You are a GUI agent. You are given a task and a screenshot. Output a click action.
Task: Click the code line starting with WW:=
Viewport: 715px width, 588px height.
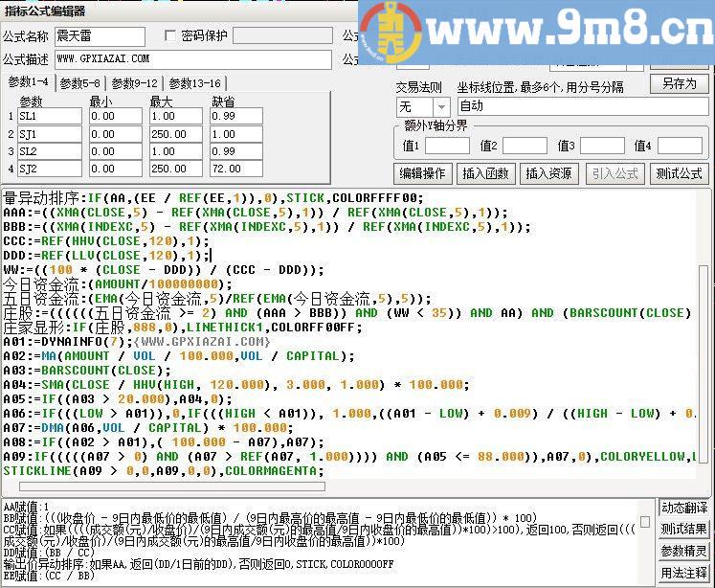coord(164,270)
